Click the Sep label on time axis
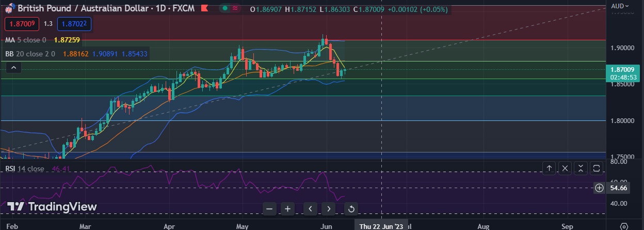This screenshot has height=230, width=644. [x=567, y=226]
